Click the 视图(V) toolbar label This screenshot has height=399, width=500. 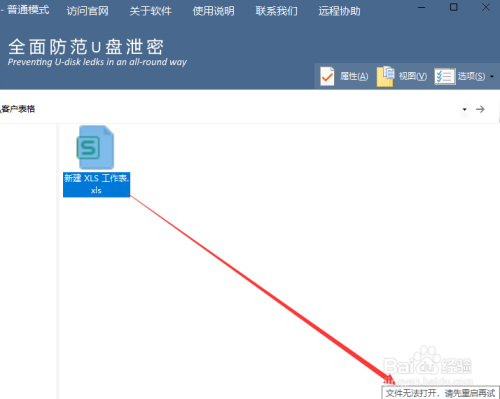pos(413,76)
